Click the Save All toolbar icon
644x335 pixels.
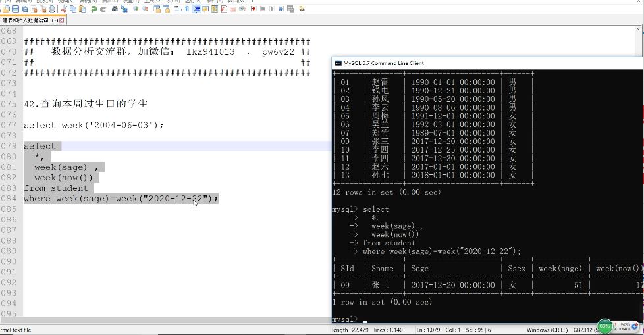coord(24,9)
